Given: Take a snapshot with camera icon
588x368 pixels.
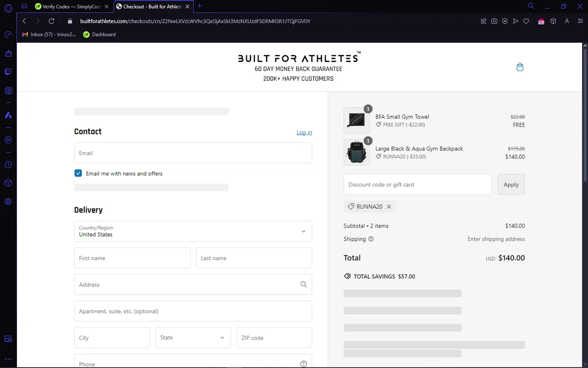Looking at the screenshot, I should coord(494,21).
